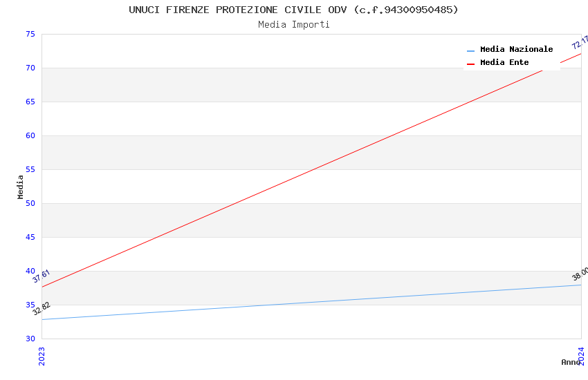Click the 72.17 data label

click(580, 42)
